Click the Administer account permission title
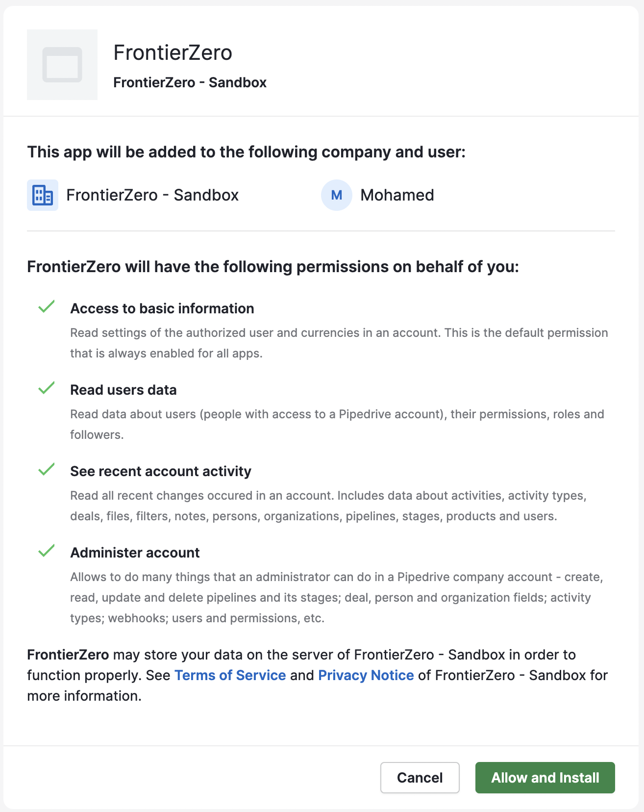Viewport: 644px width, 812px height. click(x=135, y=553)
